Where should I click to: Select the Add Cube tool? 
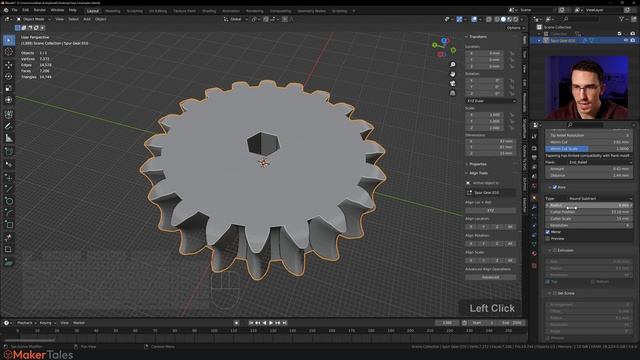(9, 151)
